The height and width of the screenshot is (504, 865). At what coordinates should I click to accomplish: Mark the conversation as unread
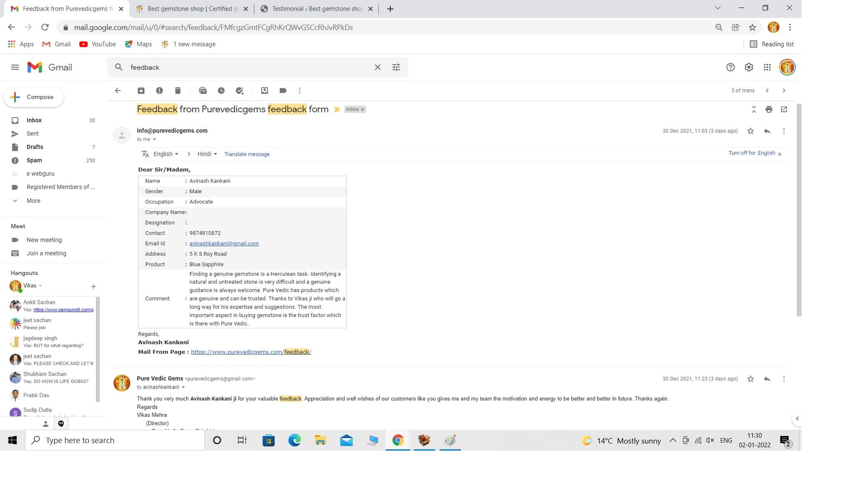tap(203, 91)
